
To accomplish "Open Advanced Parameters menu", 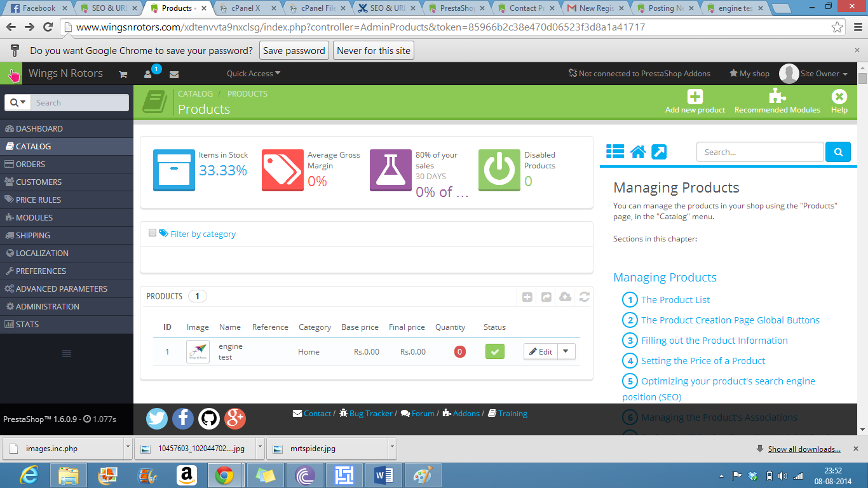I will 67,288.
